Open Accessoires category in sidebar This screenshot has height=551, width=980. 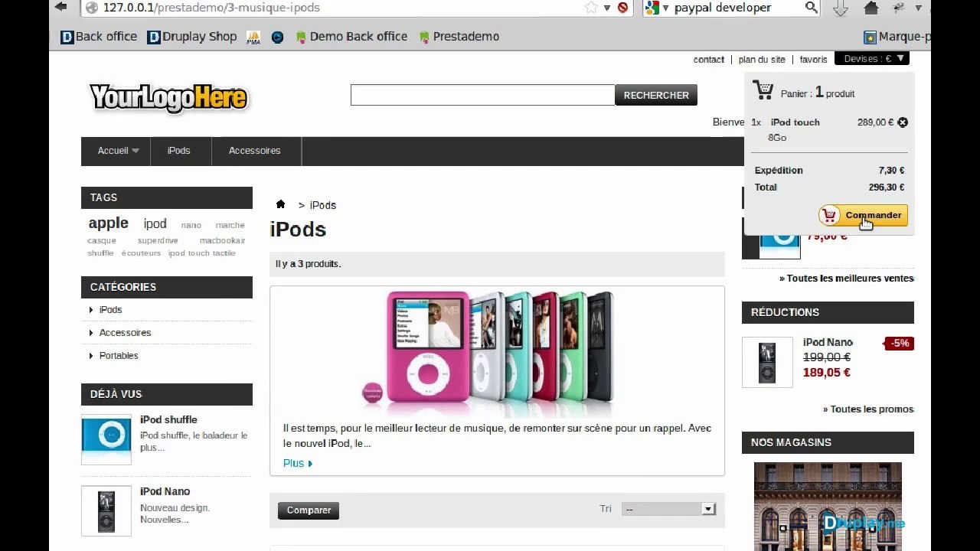[125, 333]
